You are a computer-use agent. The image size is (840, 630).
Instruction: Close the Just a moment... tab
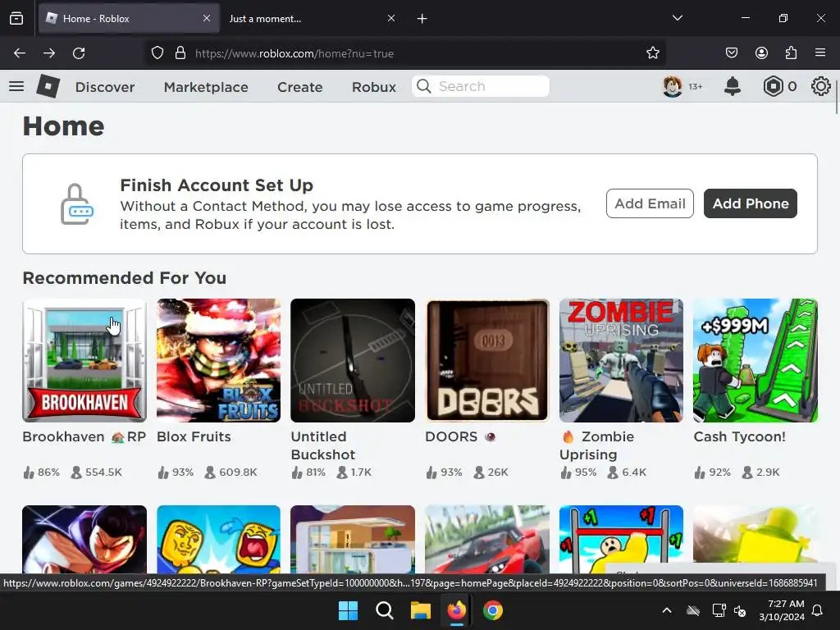coord(391,18)
